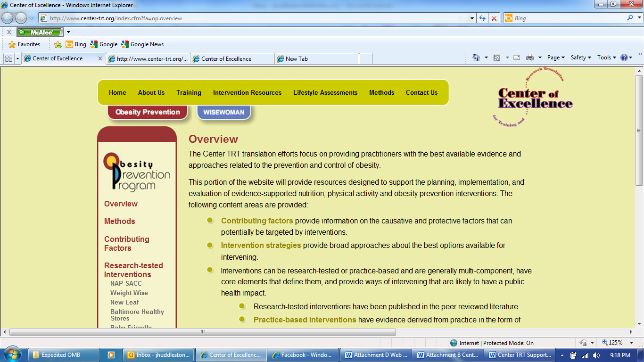The image size is (644, 362).
Task: Click the Add to Favorites Bar icon
Action: point(58,44)
